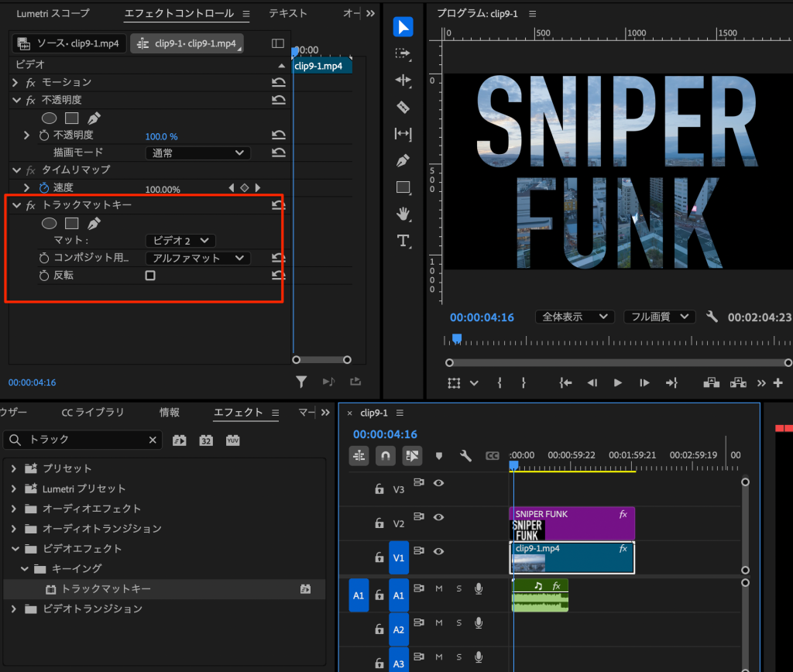Clear the effects search field
793x672 pixels.
[x=153, y=440]
